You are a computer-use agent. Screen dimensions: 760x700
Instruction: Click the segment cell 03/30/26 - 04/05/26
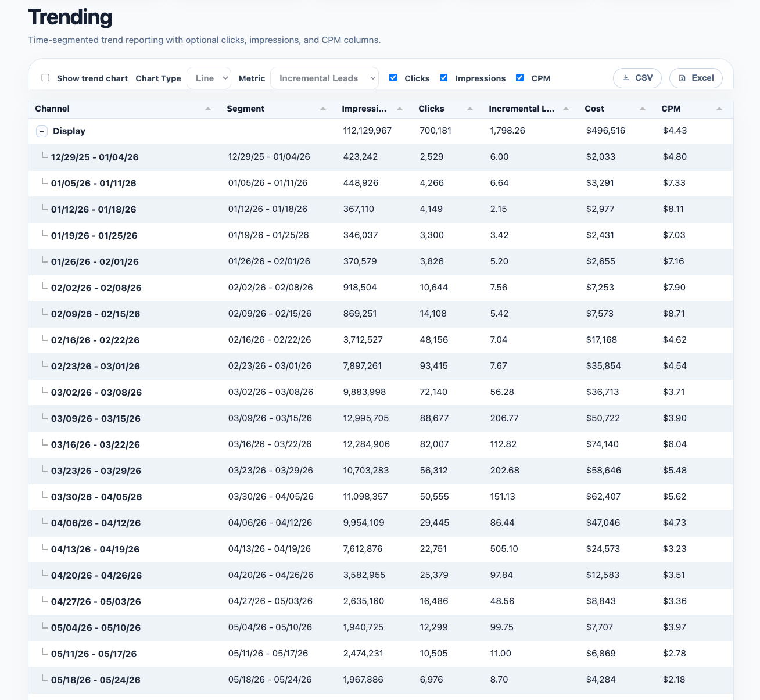coord(271,497)
